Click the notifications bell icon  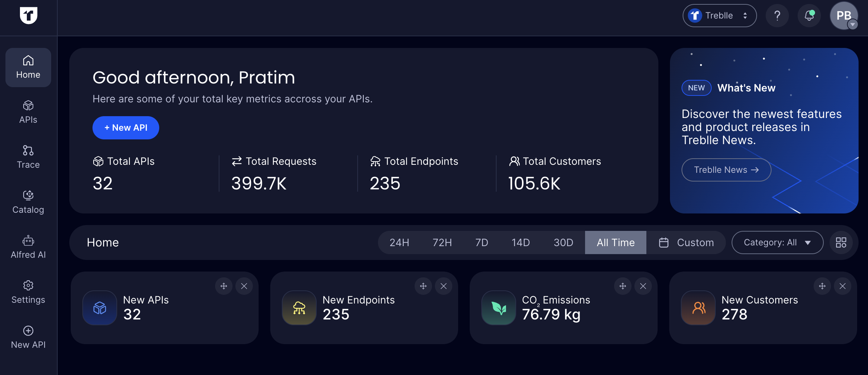(809, 16)
